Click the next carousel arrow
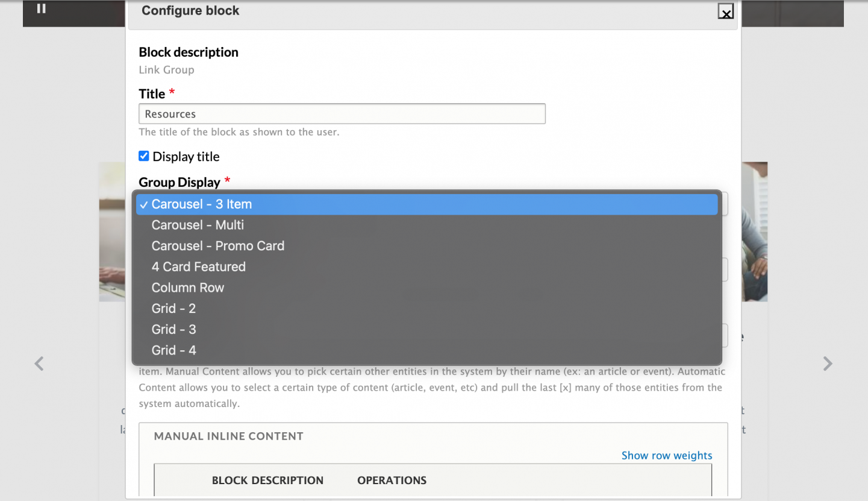 coord(828,364)
